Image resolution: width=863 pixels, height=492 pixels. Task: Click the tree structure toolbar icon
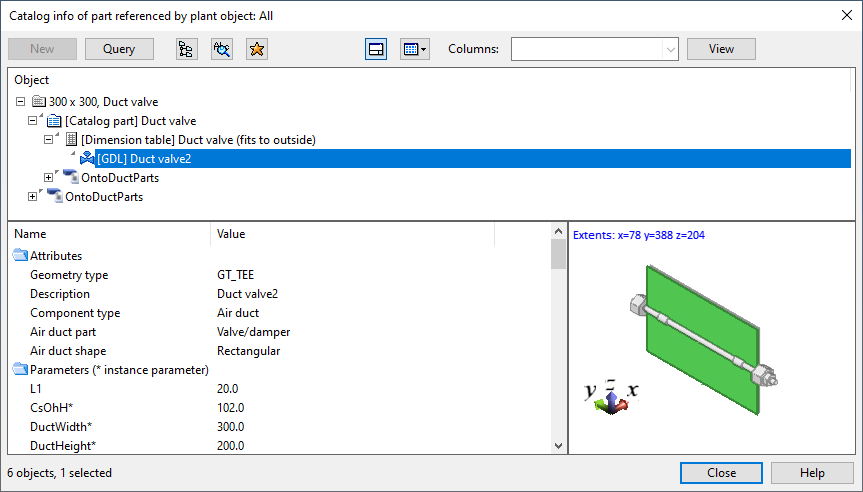187,49
